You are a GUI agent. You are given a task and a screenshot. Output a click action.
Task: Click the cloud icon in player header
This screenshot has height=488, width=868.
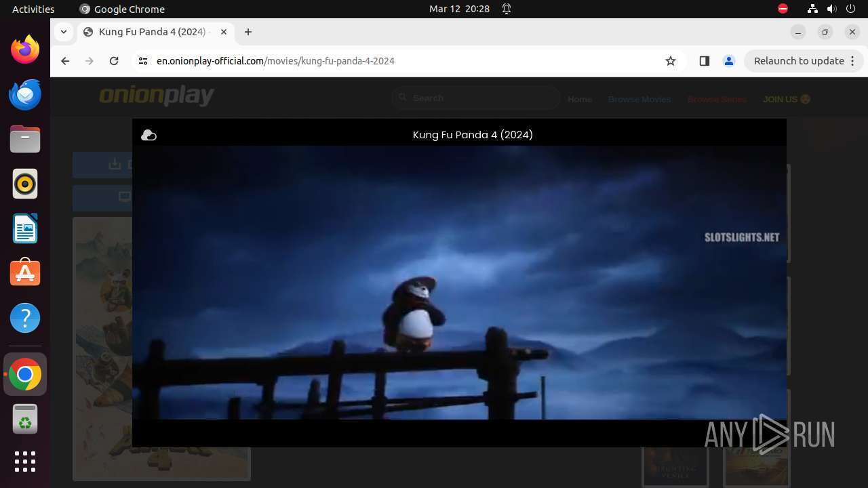click(x=149, y=136)
